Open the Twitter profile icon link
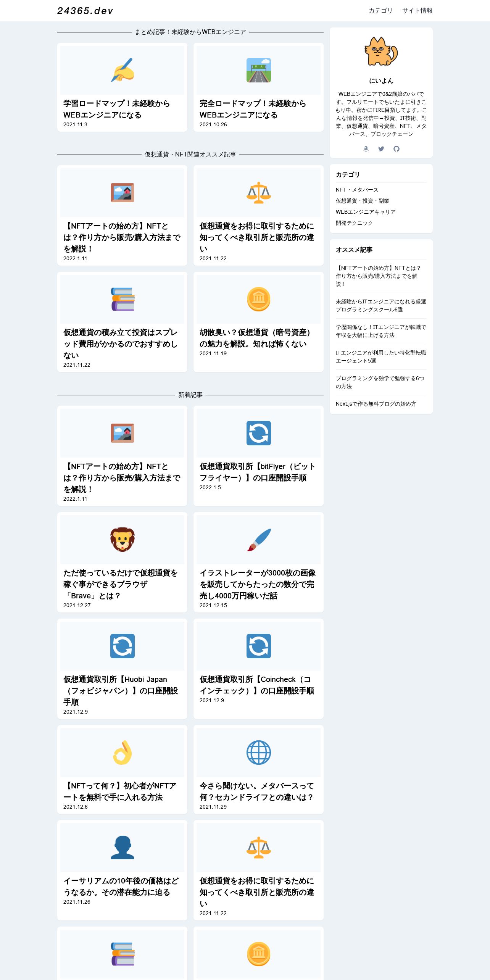This screenshot has width=490, height=980. click(x=381, y=149)
